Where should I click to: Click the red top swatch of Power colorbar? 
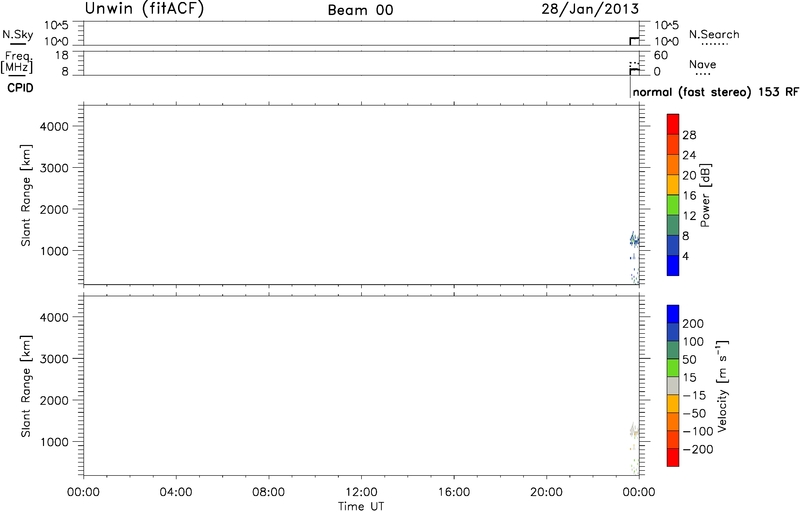(673, 124)
